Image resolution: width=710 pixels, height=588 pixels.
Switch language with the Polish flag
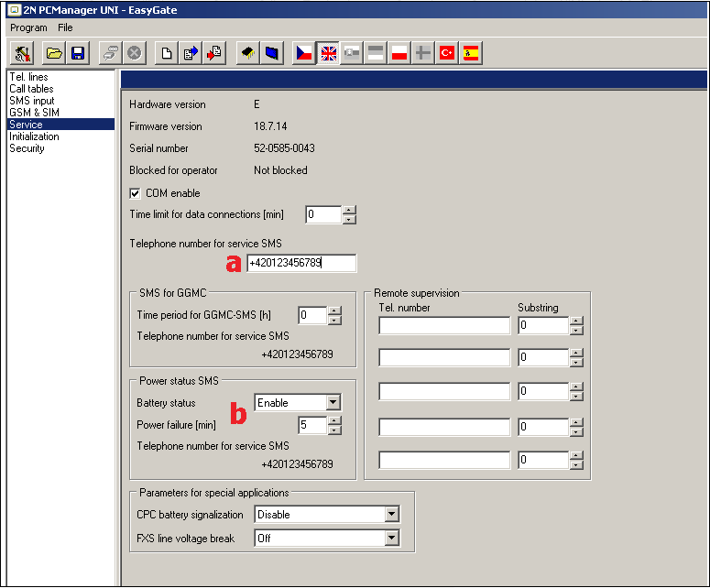(x=399, y=53)
